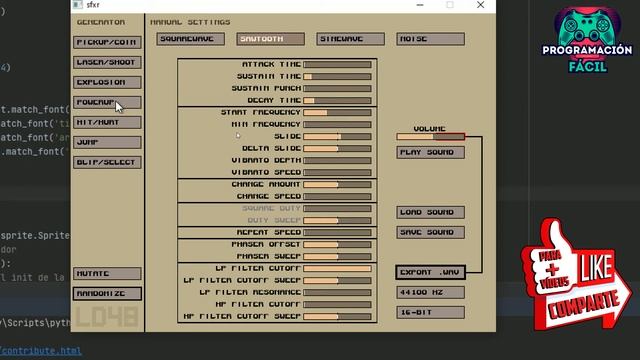Toggle the 44100 Hz sample rate
Image resolution: width=640 pixels, height=360 pixels.
point(431,292)
